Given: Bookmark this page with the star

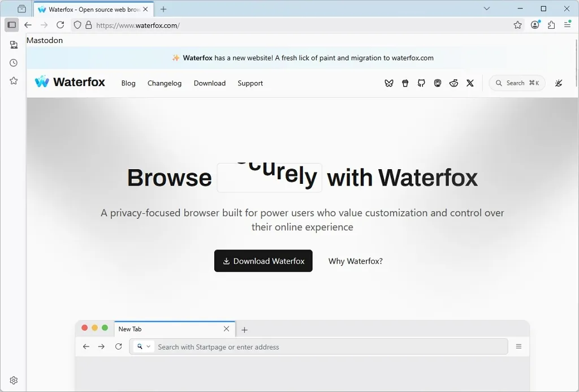Looking at the screenshot, I should coord(517,25).
